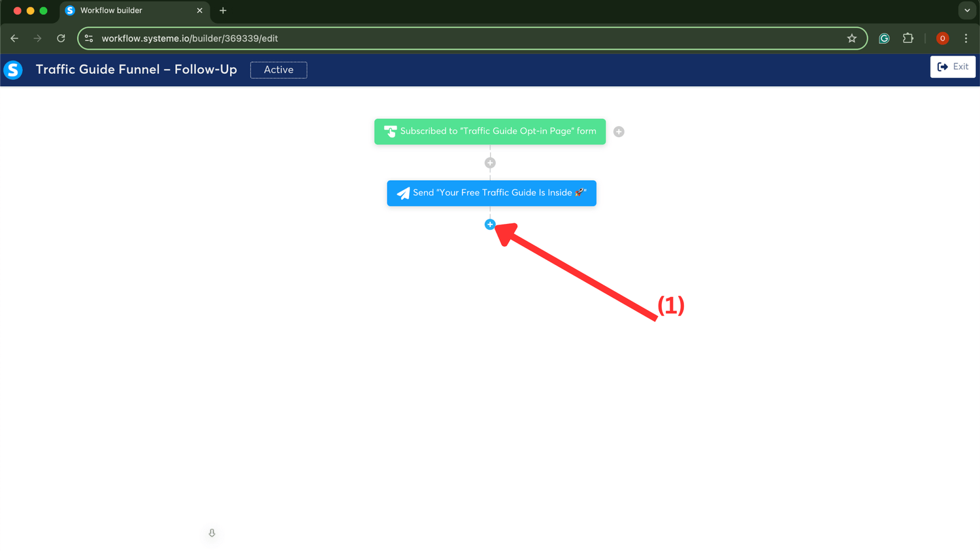The image size is (980, 551).
Task: Click the Active workflow status button
Action: pos(278,70)
